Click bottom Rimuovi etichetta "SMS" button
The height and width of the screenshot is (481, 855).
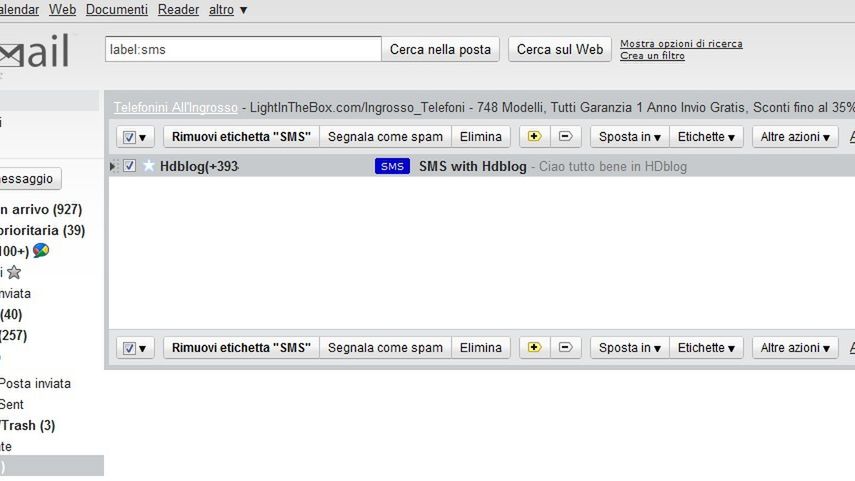click(241, 348)
